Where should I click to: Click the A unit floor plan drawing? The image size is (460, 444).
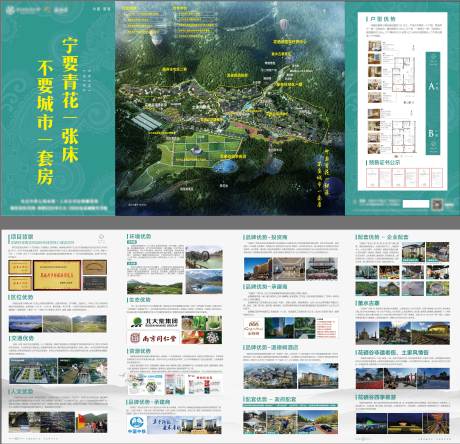click(404, 75)
